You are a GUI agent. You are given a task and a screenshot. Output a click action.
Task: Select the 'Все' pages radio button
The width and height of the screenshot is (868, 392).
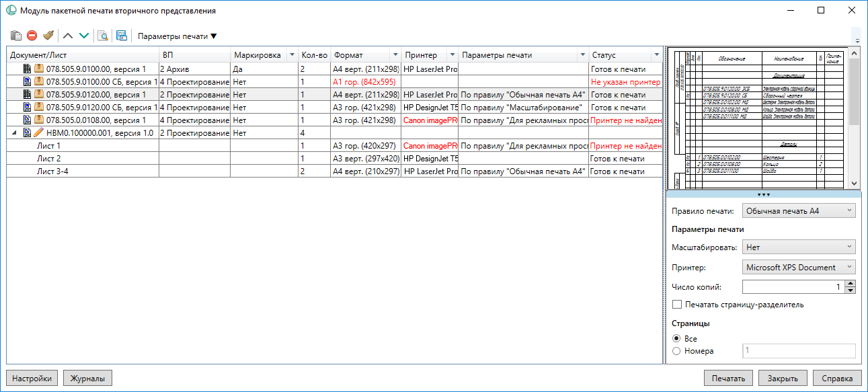(676, 338)
